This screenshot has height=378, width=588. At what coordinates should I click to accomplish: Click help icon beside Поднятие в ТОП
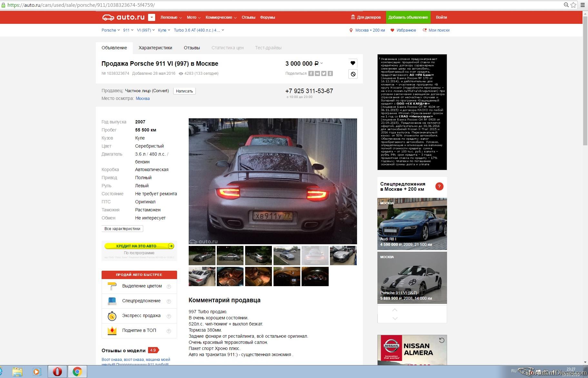(x=169, y=331)
